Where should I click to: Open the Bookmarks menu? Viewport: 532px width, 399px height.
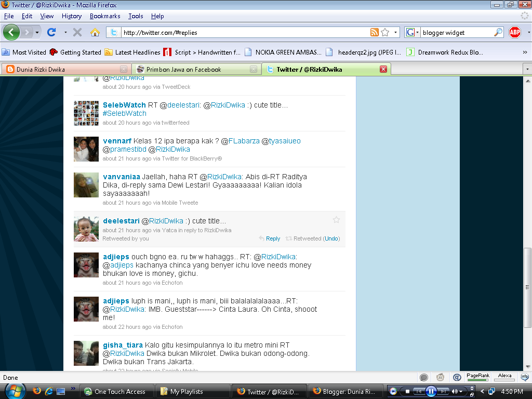pos(105,16)
